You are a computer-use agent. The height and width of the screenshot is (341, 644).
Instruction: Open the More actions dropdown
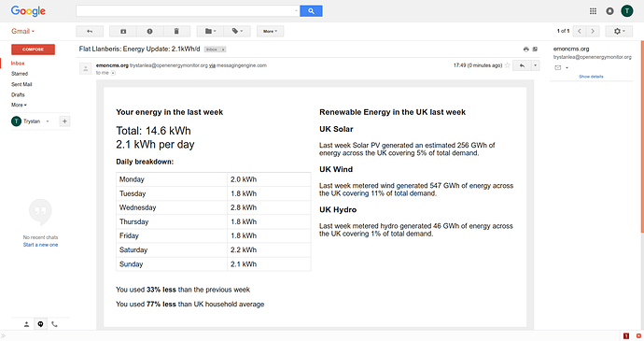271,31
